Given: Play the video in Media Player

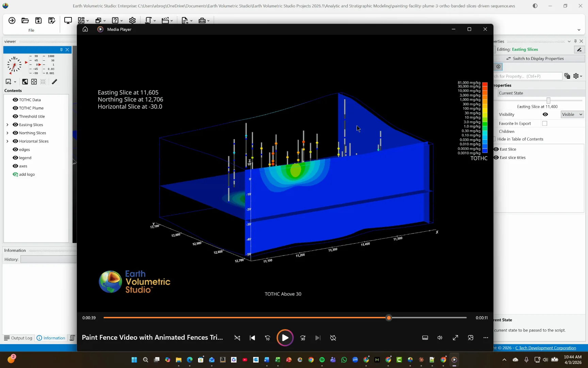Looking at the screenshot, I should click(285, 338).
